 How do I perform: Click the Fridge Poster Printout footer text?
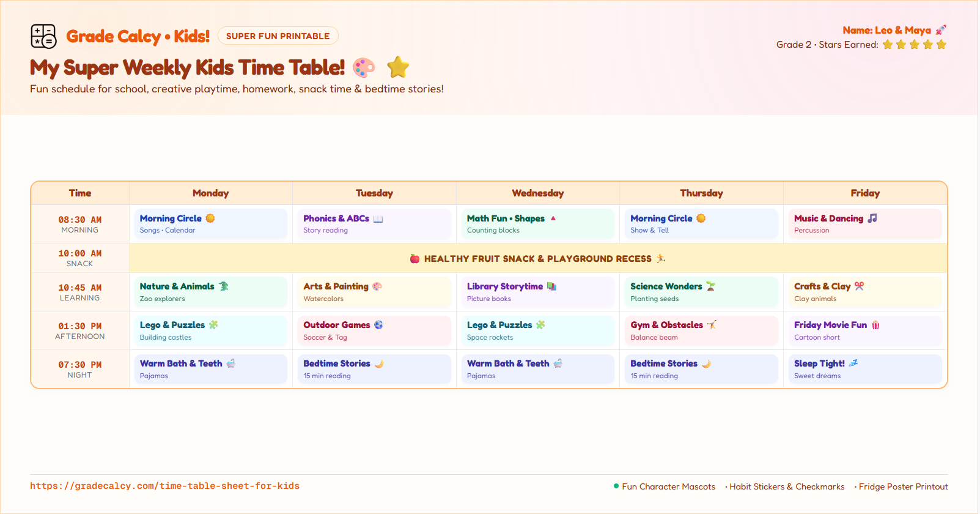click(904, 487)
